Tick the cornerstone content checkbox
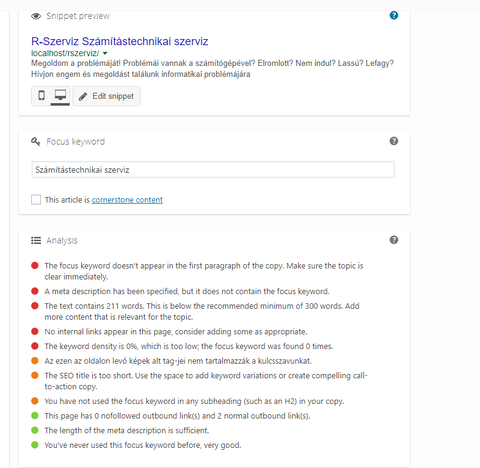Image resolution: width=480 pixels, height=468 pixels. [36, 200]
